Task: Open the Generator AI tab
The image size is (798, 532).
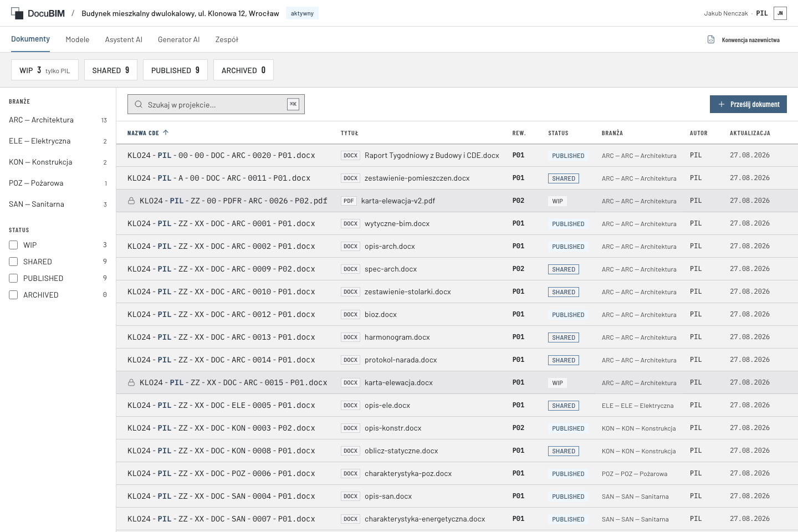Action: pos(178,39)
